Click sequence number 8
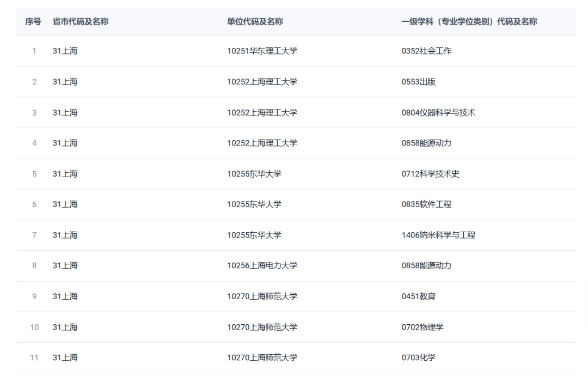This screenshot has height=376, width=588. (34, 265)
